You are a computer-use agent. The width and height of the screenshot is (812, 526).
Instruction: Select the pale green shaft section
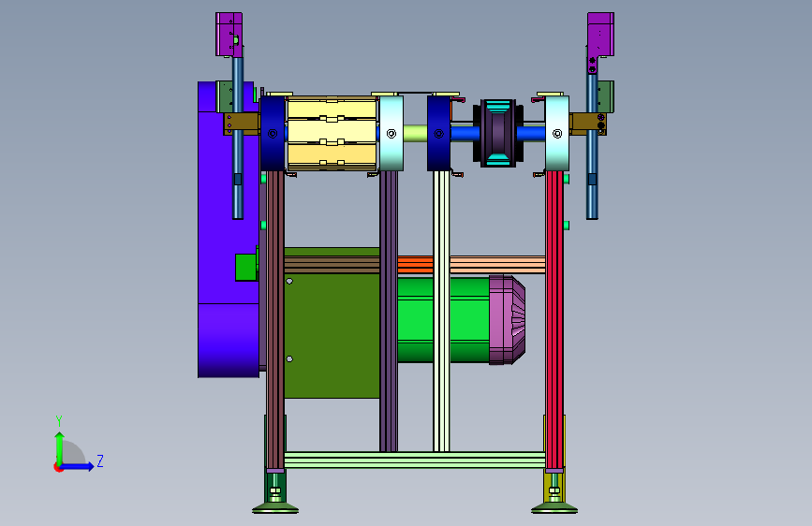click(415, 134)
